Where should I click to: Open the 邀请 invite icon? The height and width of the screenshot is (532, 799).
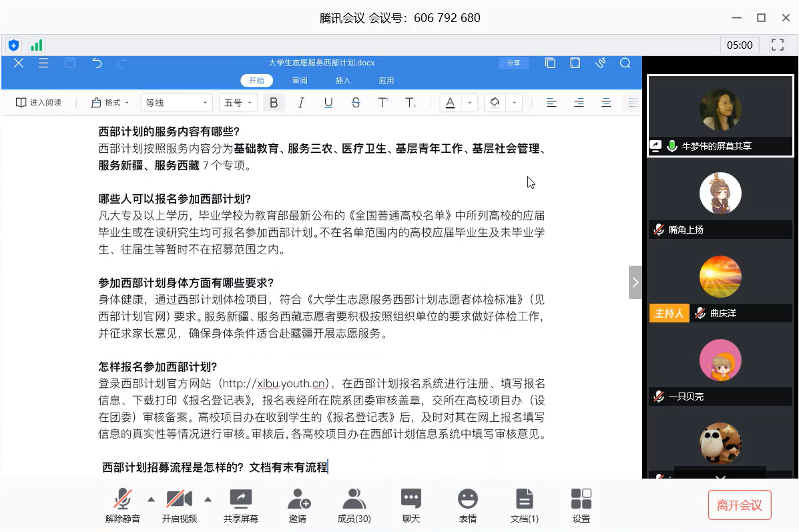[298, 505]
